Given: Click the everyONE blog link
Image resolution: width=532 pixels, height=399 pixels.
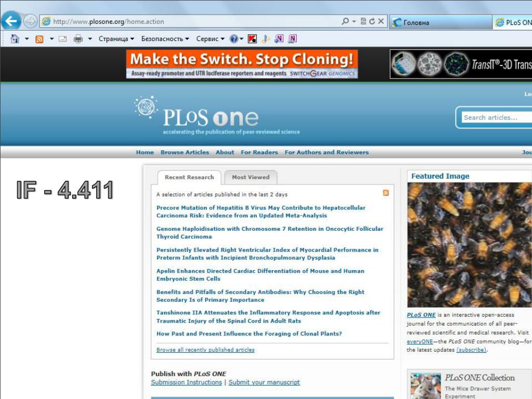Looking at the screenshot, I should click(420, 341).
